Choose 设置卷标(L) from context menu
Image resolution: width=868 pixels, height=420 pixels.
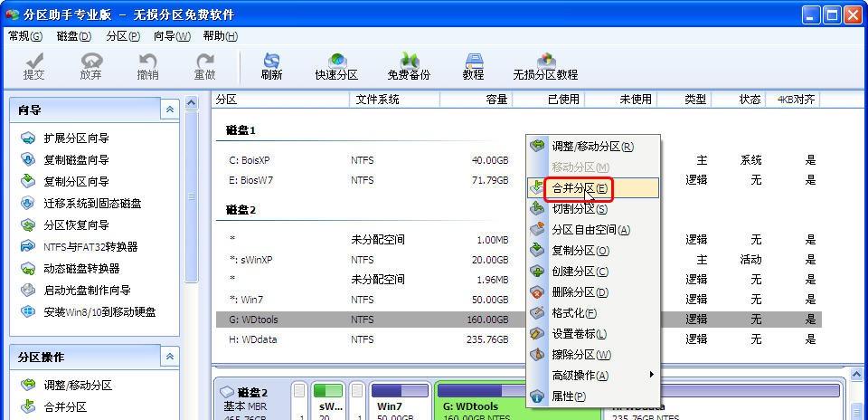[x=593, y=334]
